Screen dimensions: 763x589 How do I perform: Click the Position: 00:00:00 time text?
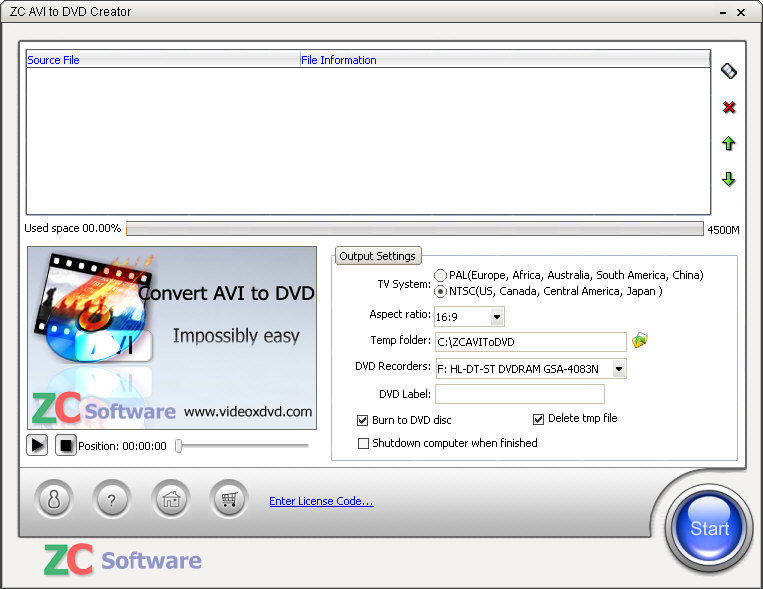123,446
